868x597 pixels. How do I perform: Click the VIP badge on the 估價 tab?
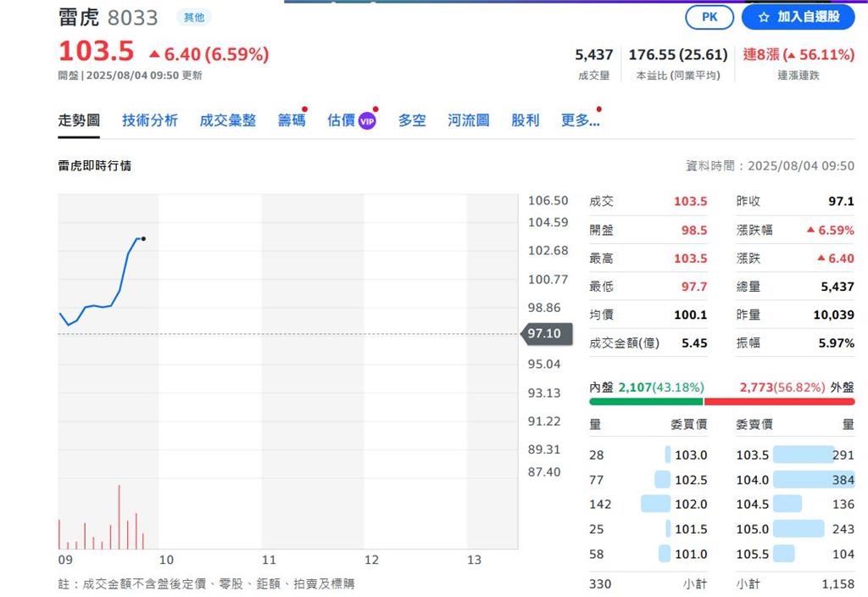pos(367,120)
